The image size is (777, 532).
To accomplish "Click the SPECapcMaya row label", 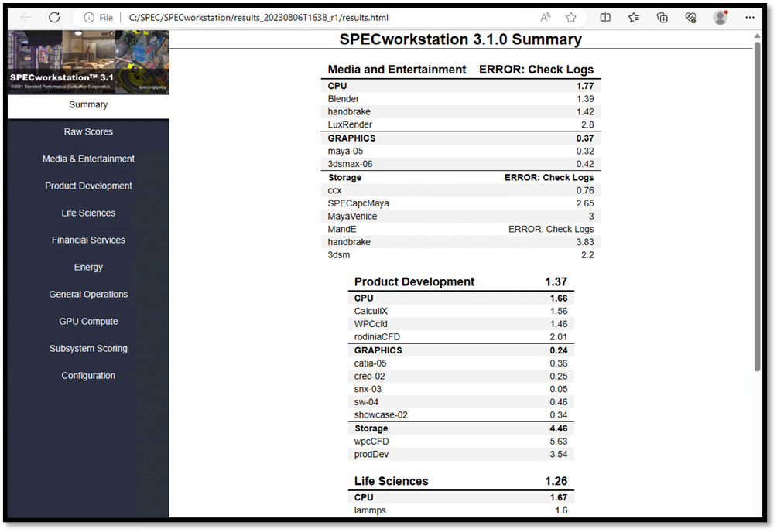I will coord(358,203).
